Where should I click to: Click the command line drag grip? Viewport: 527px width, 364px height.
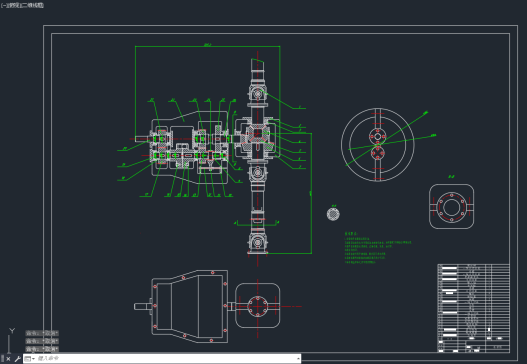coord(2,359)
